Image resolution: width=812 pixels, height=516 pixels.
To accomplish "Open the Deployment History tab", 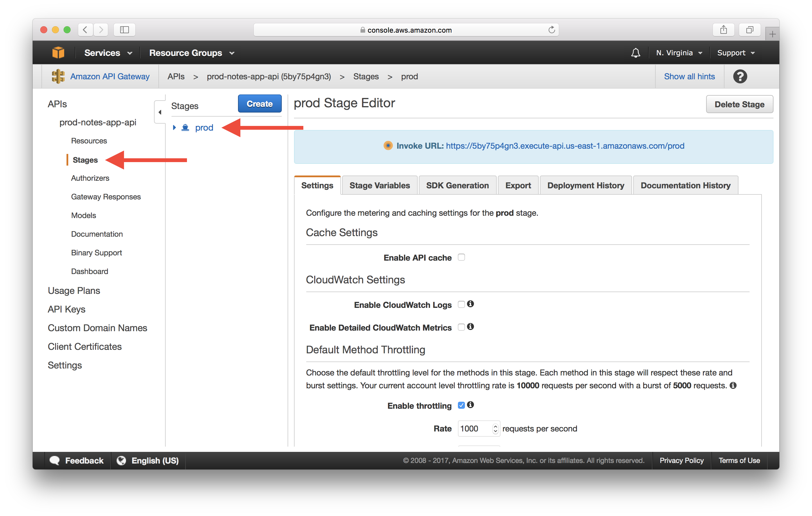I will click(x=585, y=185).
